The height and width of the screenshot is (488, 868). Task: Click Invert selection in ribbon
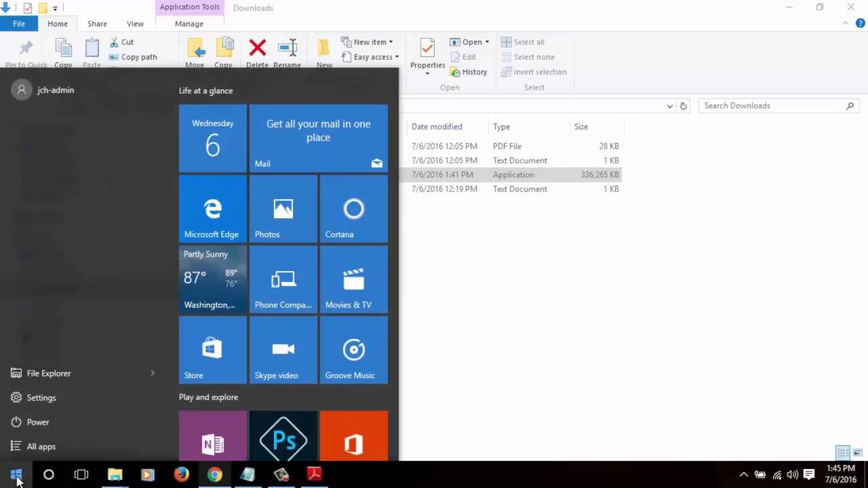pyautogui.click(x=534, y=72)
